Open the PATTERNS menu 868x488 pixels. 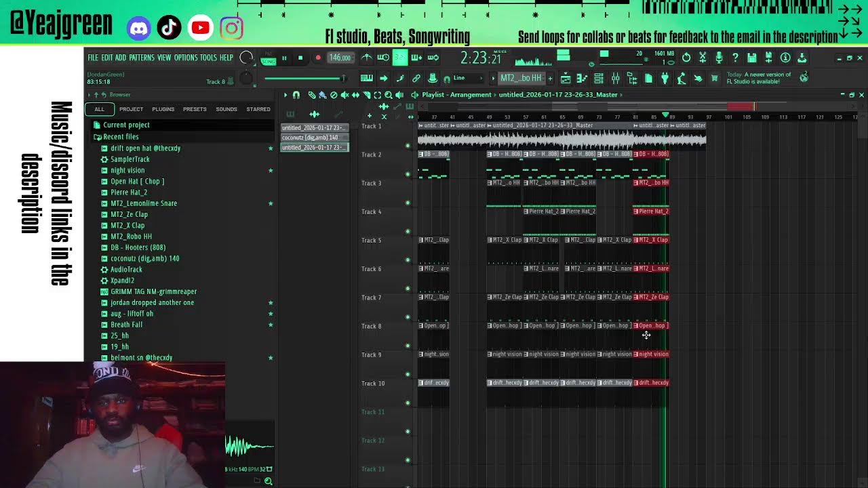coord(142,58)
